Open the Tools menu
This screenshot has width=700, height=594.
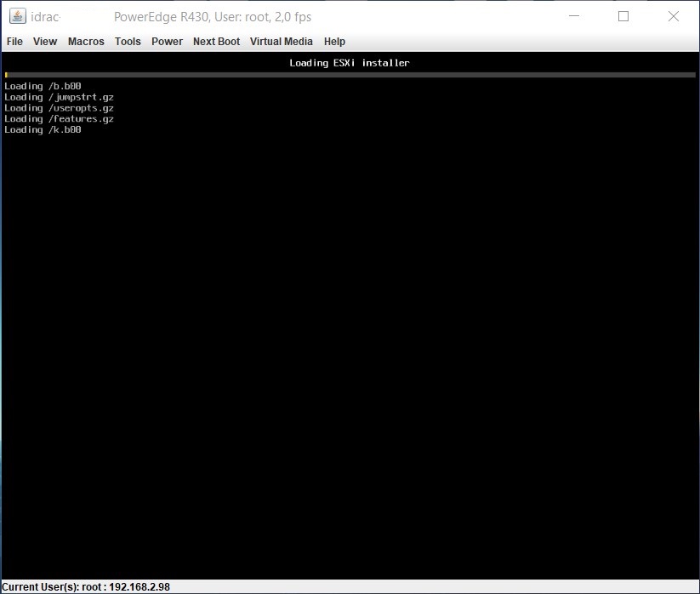pyautogui.click(x=128, y=42)
